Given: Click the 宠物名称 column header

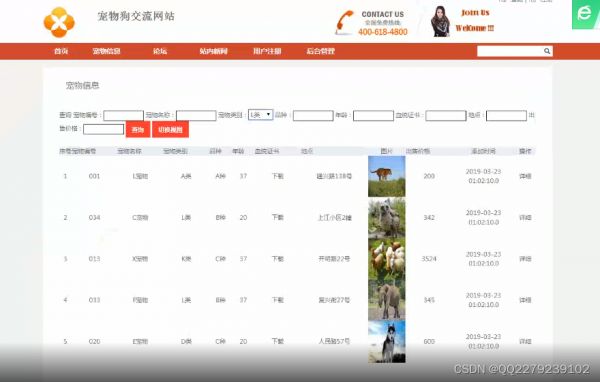Looking at the screenshot, I should pos(129,151).
